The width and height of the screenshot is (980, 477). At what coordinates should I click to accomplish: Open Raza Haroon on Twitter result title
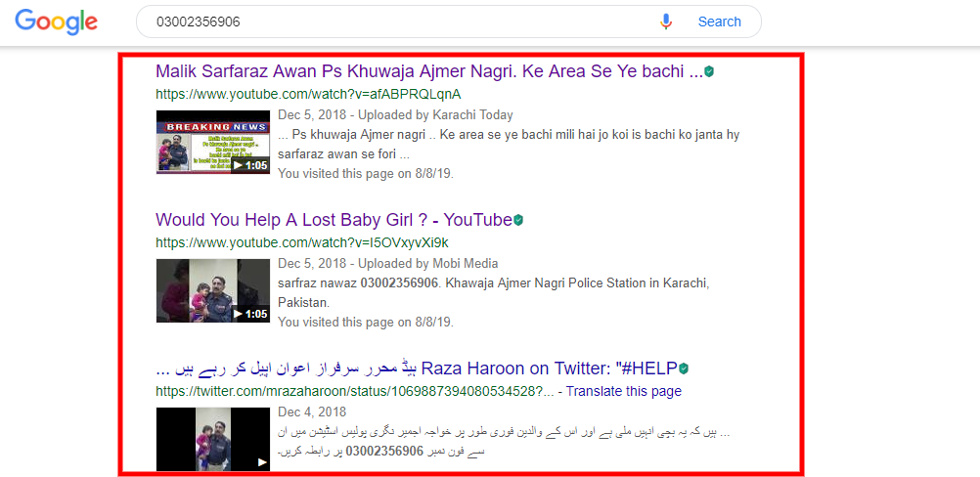(417, 369)
